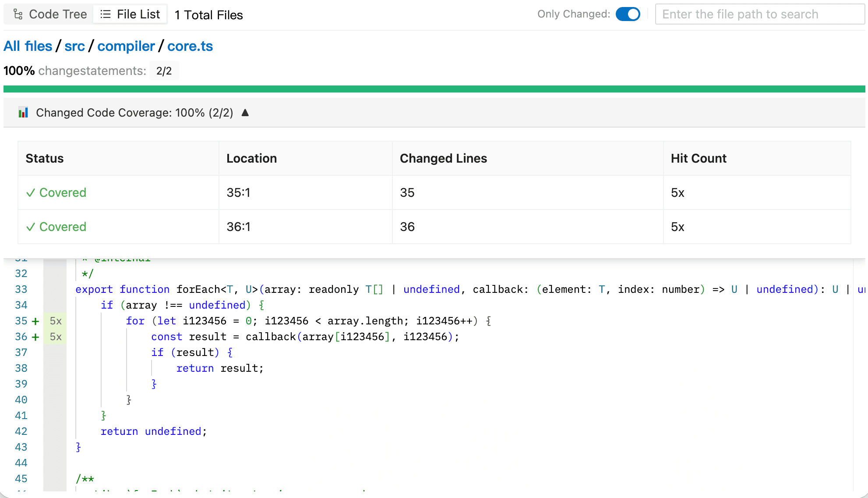Image resolution: width=868 pixels, height=498 pixels.
Task: Click the 5x hit count on line 35
Action: point(56,321)
